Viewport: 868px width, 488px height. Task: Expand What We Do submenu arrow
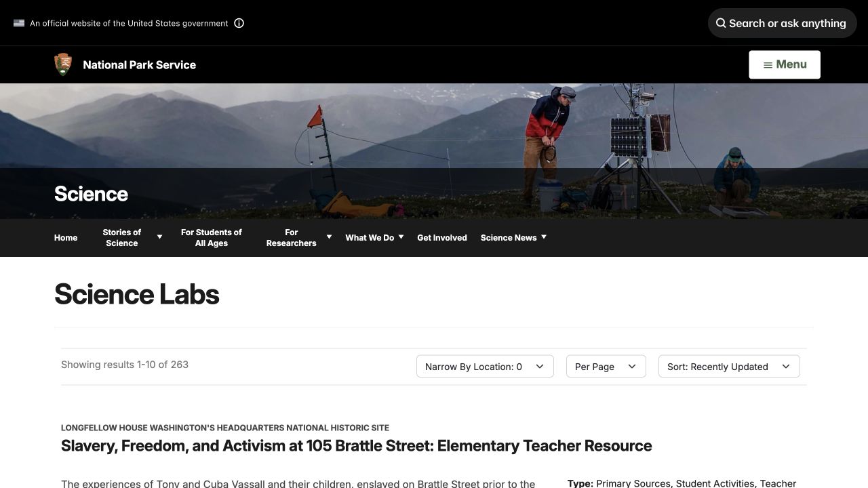[401, 237]
